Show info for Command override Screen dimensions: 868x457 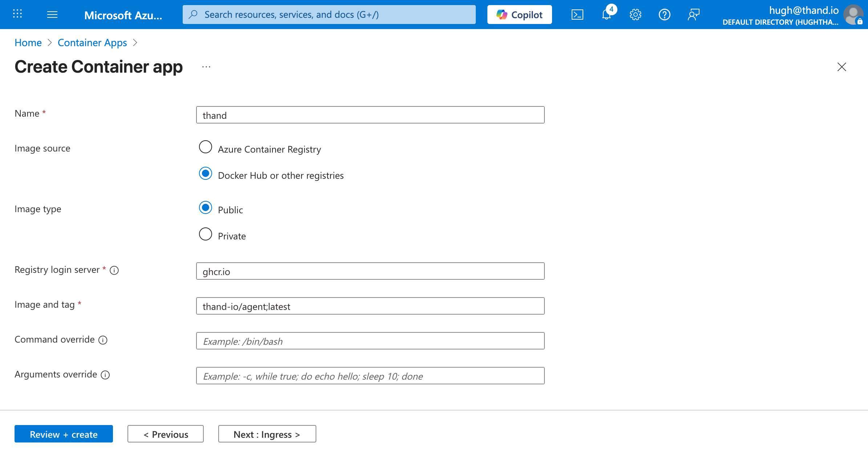point(103,340)
